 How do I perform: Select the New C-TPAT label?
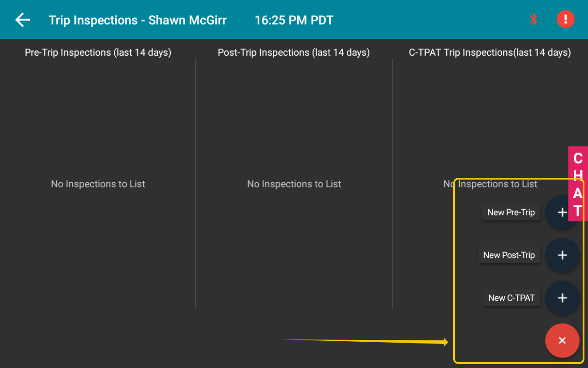pyautogui.click(x=511, y=298)
